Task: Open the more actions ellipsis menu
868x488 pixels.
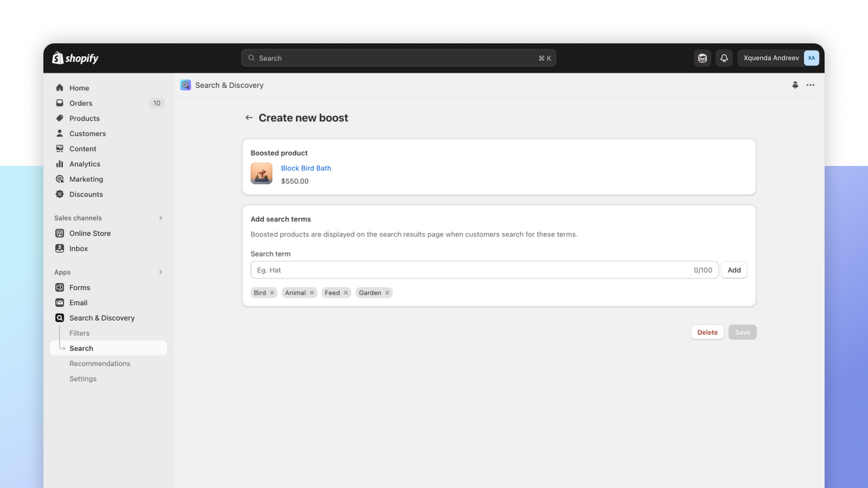Action: 810,85
